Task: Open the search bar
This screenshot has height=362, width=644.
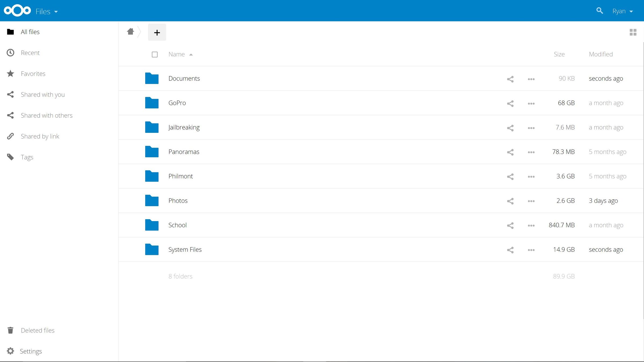Action: (x=599, y=11)
